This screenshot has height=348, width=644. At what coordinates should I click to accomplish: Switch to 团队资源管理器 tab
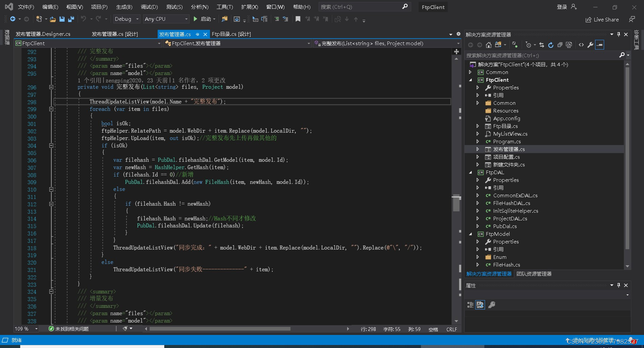(x=534, y=274)
